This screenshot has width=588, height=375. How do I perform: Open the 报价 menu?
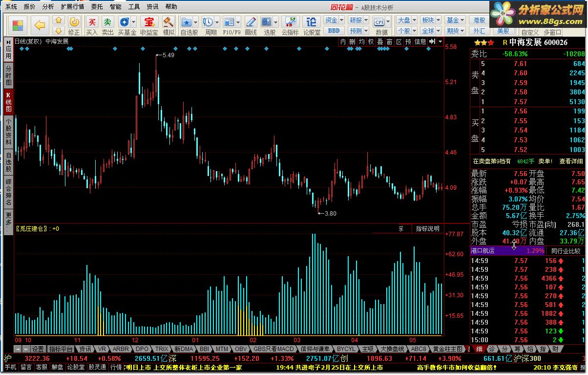coord(29,7)
